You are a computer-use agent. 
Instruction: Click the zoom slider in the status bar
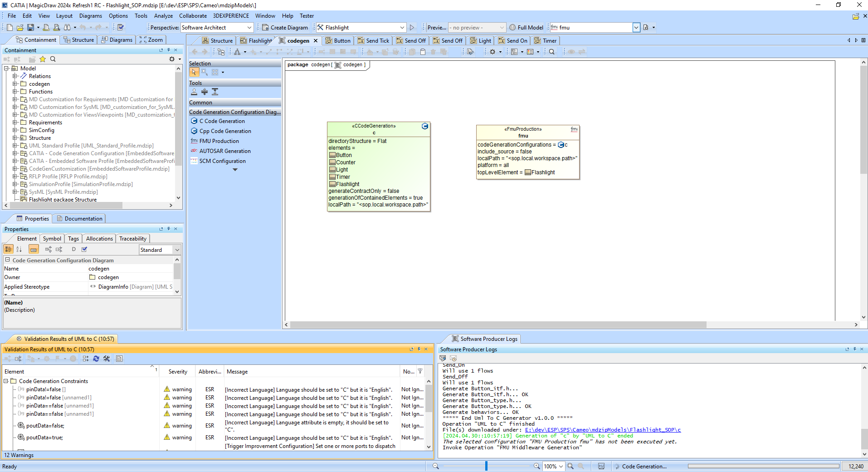[x=486, y=466]
